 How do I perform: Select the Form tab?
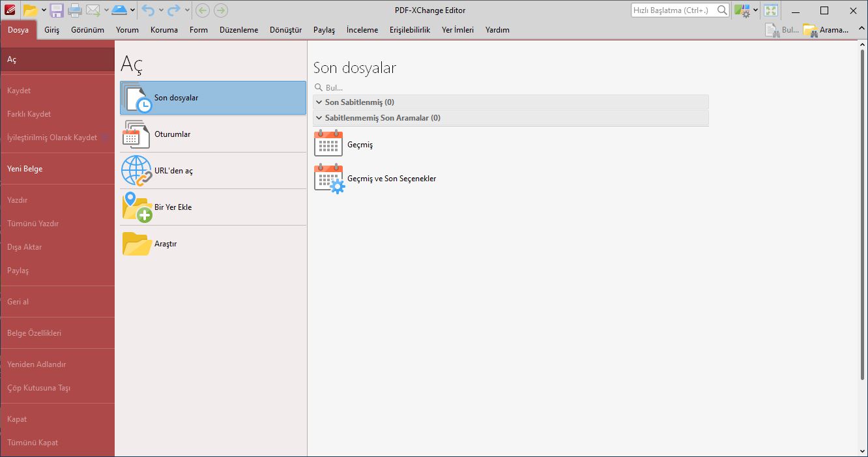(x=199, y=30)
